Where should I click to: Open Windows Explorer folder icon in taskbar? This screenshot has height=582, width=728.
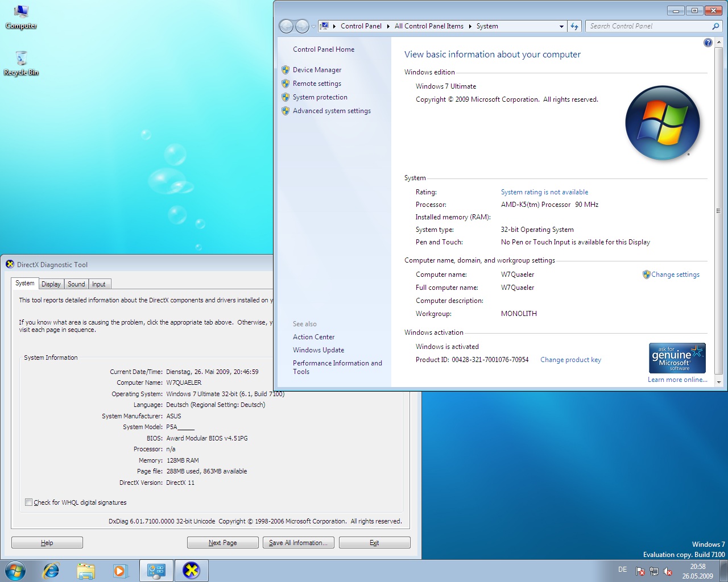point(86,571)
